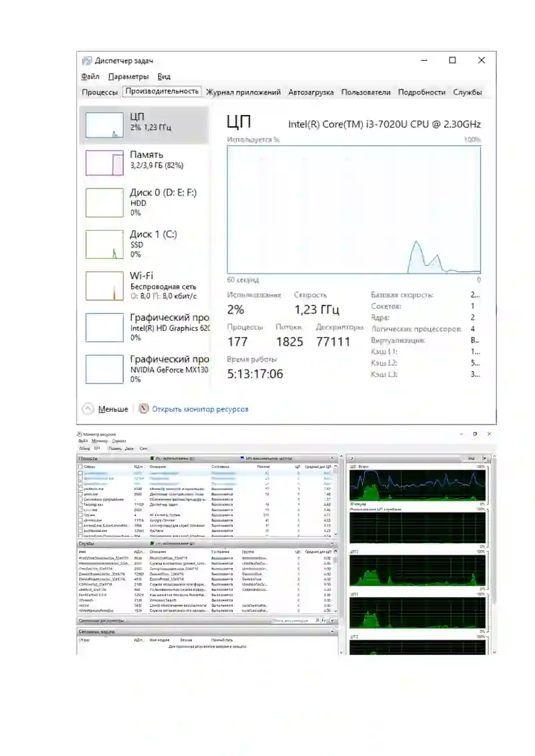
Task: Collapse the graphs pane with its arrow button
Action: [352, 458]
